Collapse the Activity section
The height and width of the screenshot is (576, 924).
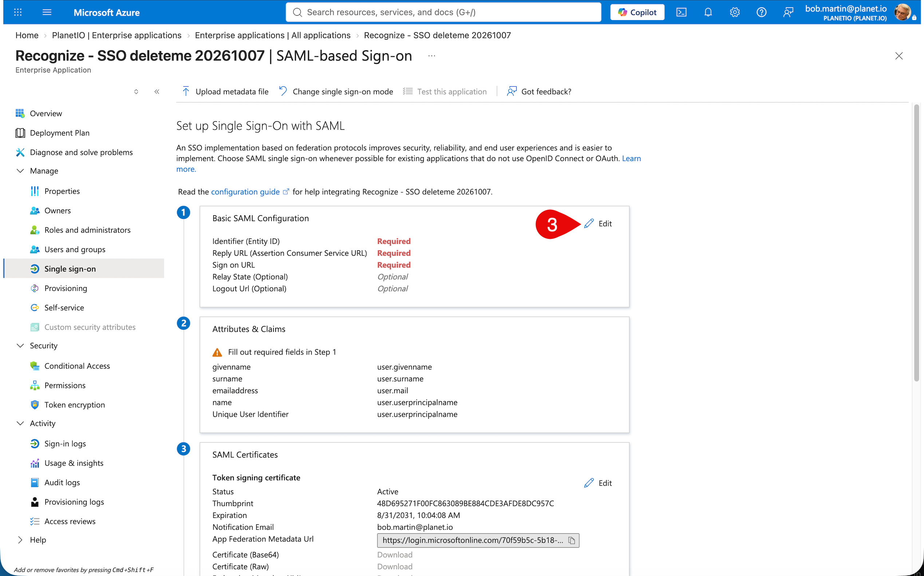20,423
